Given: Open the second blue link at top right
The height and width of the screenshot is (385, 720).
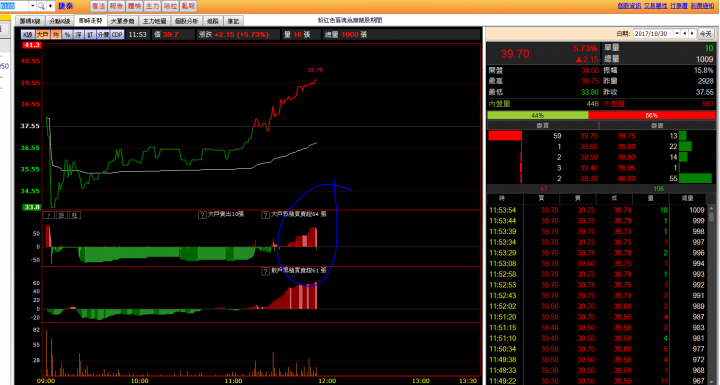Looking at the screenshot, I should (656, 6).
